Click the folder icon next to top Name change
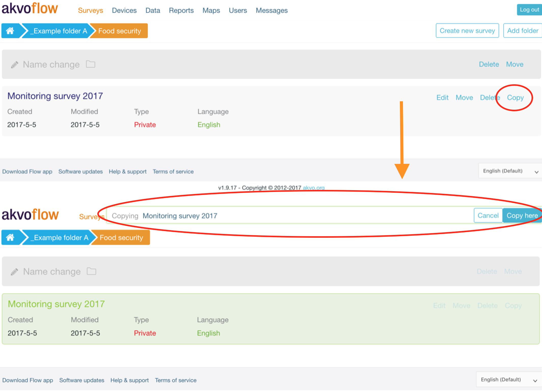The image size is (542, 392). coord(90,64)
